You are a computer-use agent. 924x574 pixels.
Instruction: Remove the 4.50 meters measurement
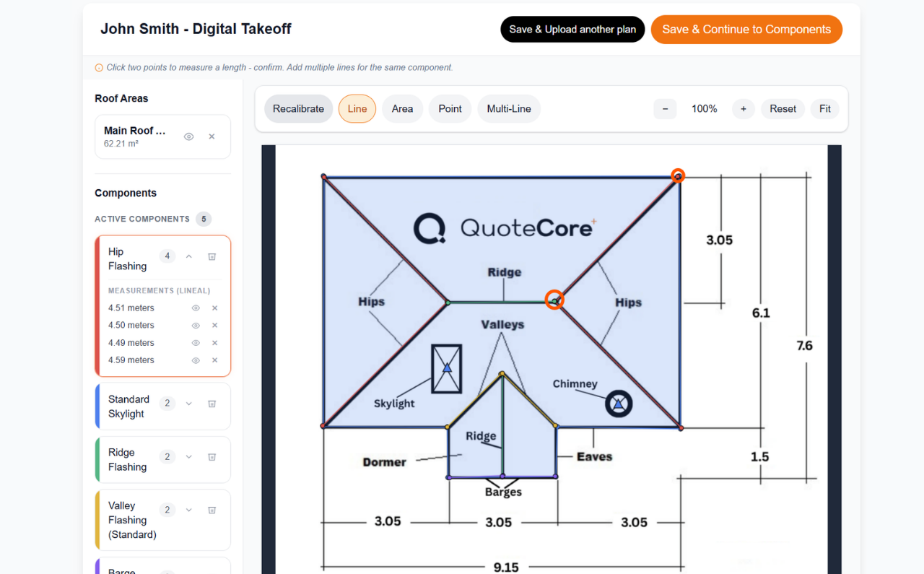214,326
